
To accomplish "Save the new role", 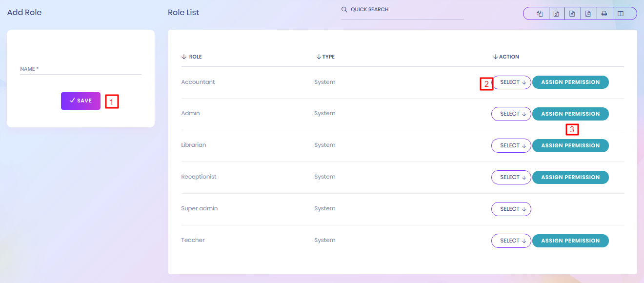I will 80,101.
